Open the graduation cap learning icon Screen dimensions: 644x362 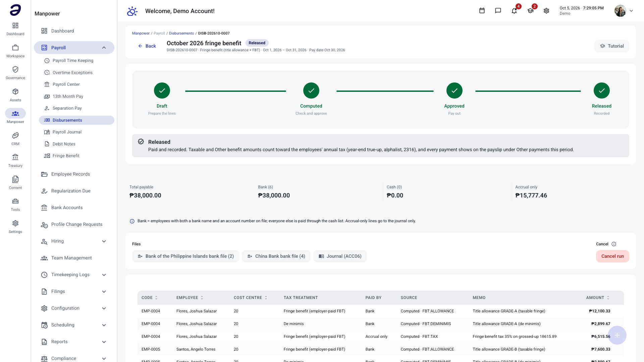click(x=530, y=11)
